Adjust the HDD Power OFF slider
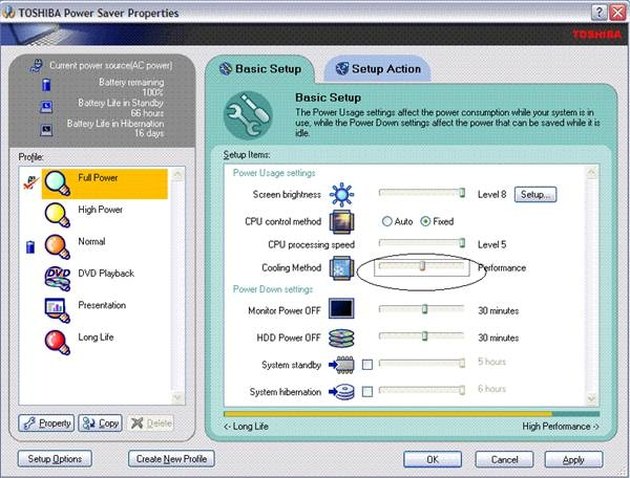 point(422,336)
